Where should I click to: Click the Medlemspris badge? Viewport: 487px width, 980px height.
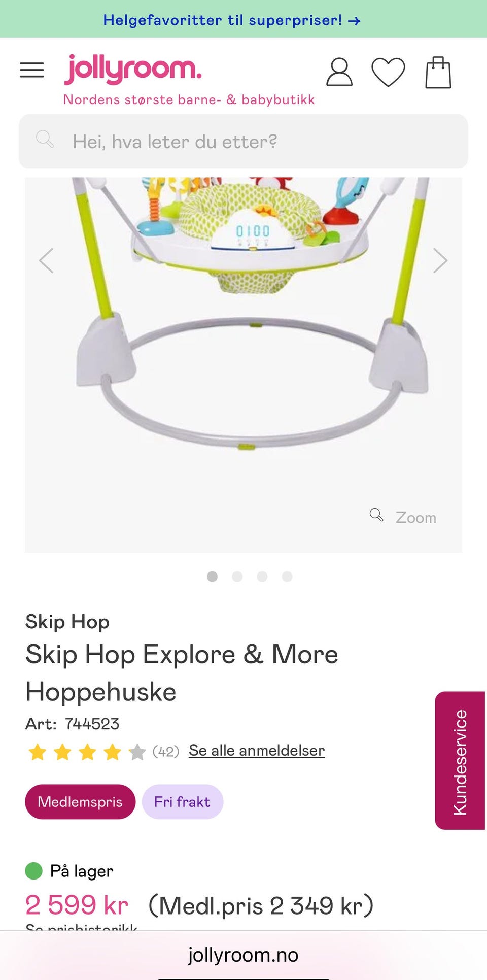pos(80,802)
